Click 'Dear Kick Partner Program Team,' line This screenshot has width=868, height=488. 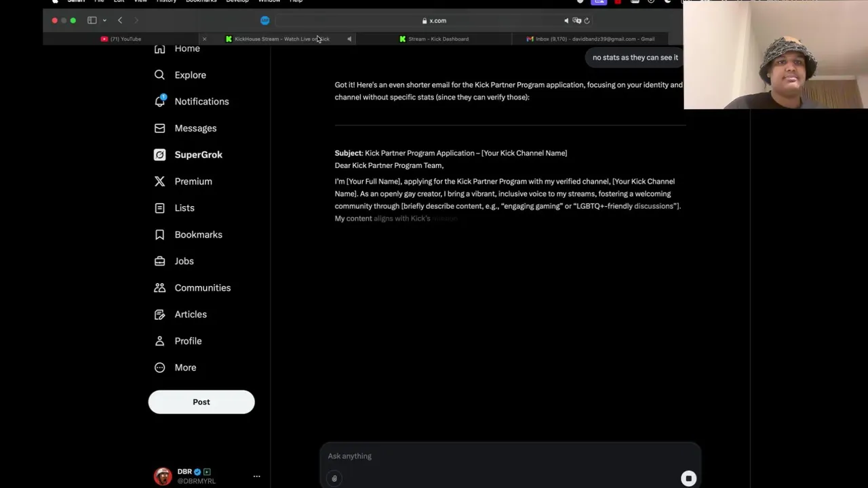click(x=389, y=165)
